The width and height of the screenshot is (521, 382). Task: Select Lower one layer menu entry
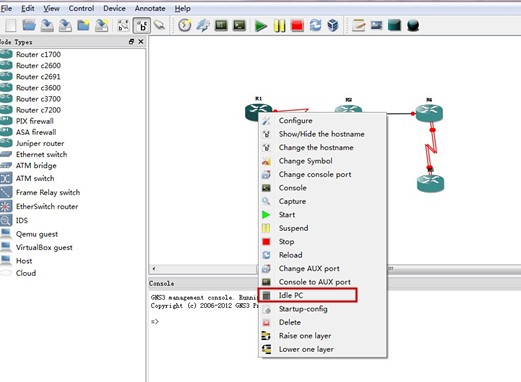[x=322, y=349]
